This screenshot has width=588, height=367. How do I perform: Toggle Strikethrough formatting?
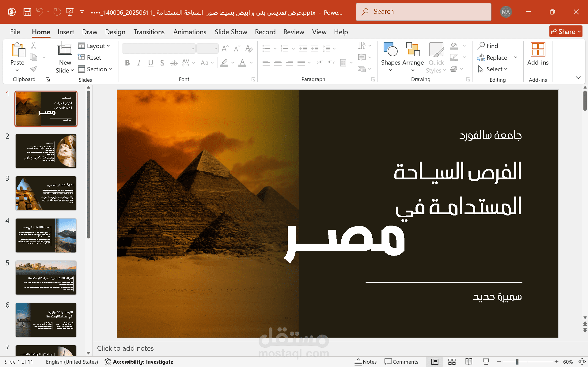click(174, 63)
